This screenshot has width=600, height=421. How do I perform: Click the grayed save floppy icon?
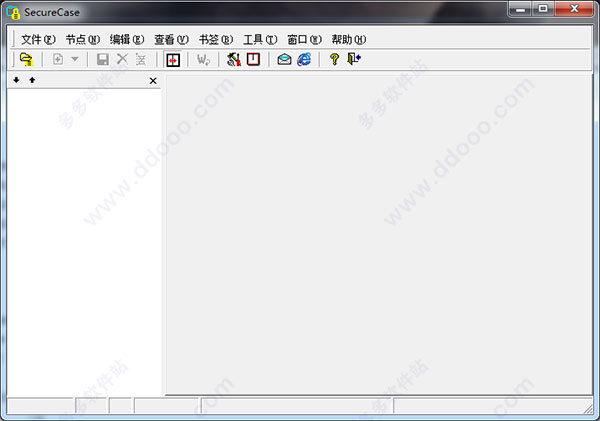click(103, 59)
